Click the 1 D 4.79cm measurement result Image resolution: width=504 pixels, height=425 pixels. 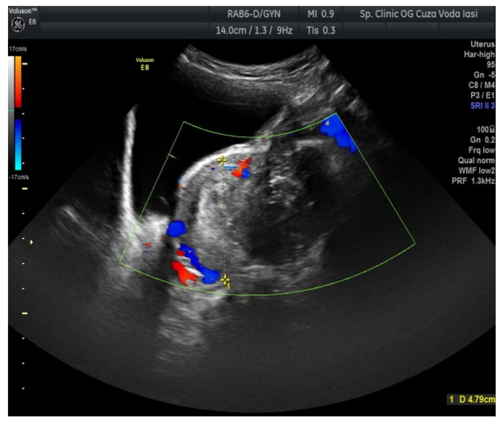pos(472,399)
